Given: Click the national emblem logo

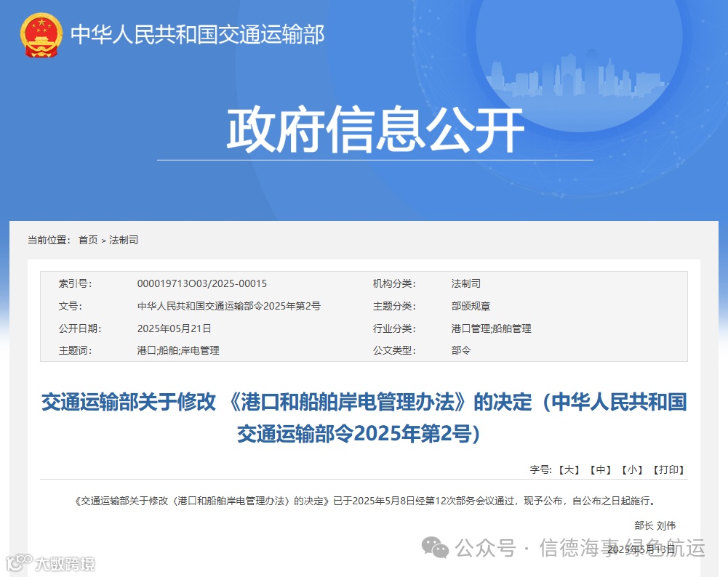Looking at the screenshot, I should pyautogui.click(x=40, y=33).
